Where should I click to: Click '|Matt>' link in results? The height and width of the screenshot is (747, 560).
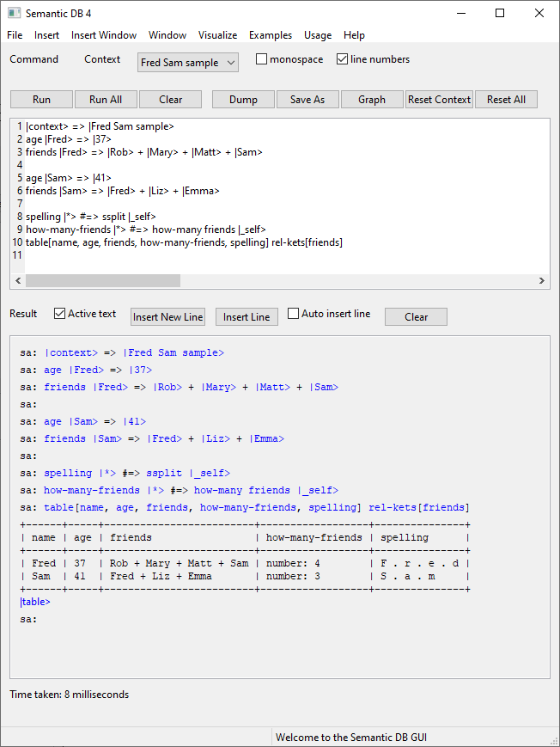tap(273, 388)
